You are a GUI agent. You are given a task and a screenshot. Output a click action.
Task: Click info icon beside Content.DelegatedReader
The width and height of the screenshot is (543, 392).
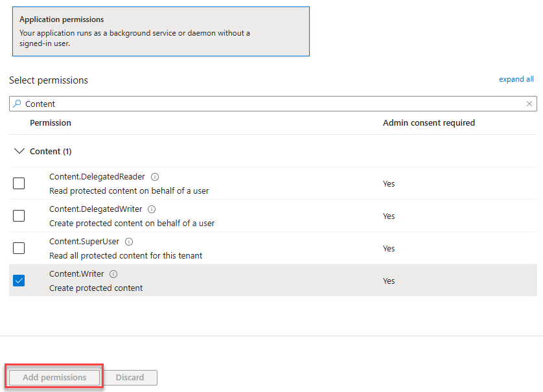click(x=155, y=177)
